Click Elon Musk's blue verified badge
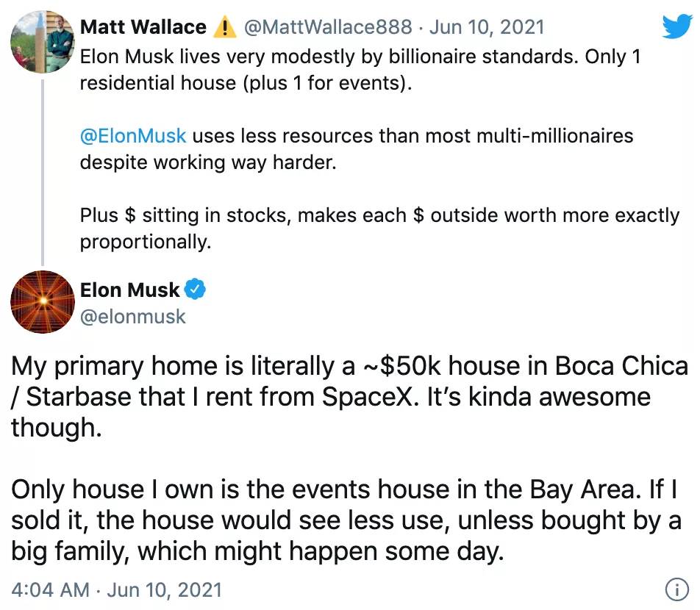Viewport: 700px width, 610px height. (x=195, y=290)
